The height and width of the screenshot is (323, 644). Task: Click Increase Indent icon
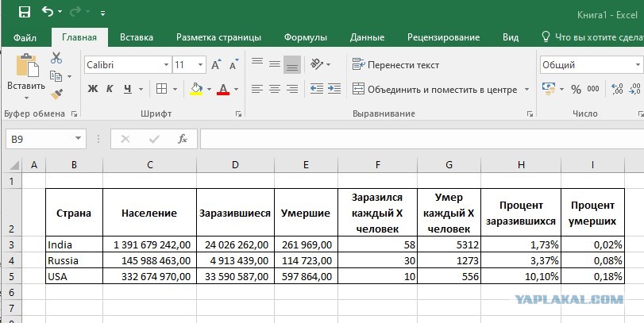334,89
